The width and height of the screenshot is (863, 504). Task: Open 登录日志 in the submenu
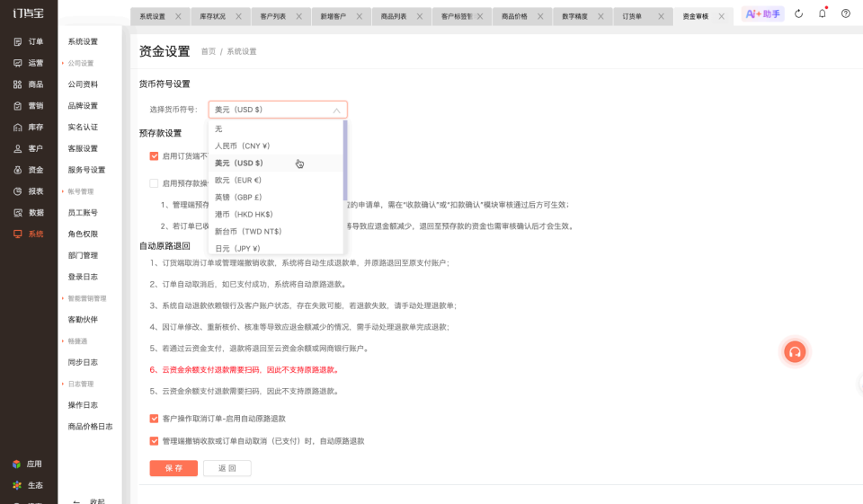click(83, 277)
